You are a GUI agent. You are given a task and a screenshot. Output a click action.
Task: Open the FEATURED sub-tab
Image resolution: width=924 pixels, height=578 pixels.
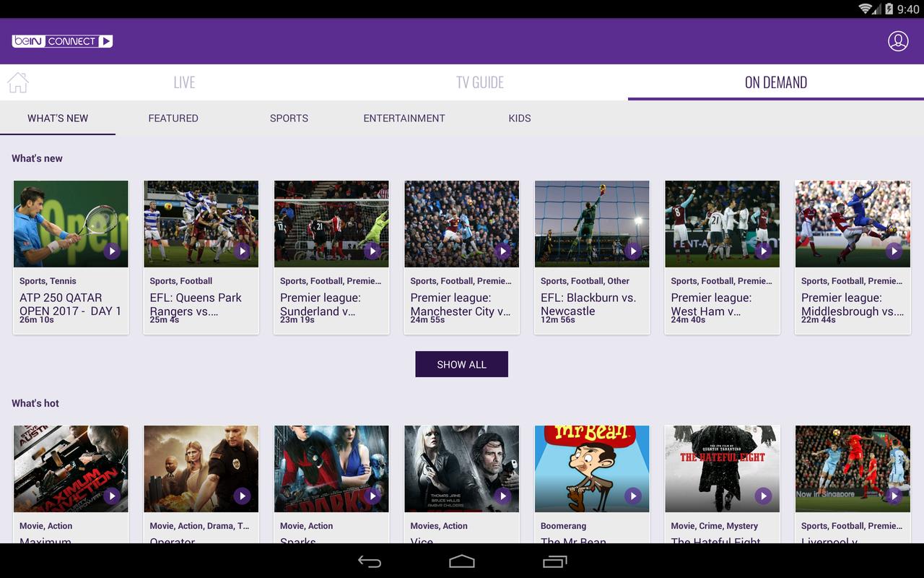tap(173, 118)
